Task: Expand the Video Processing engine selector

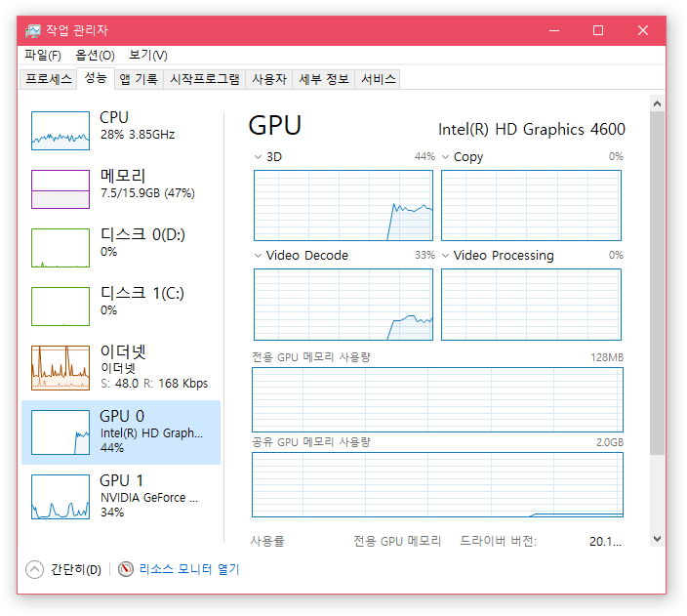Action: pos(446,256)
